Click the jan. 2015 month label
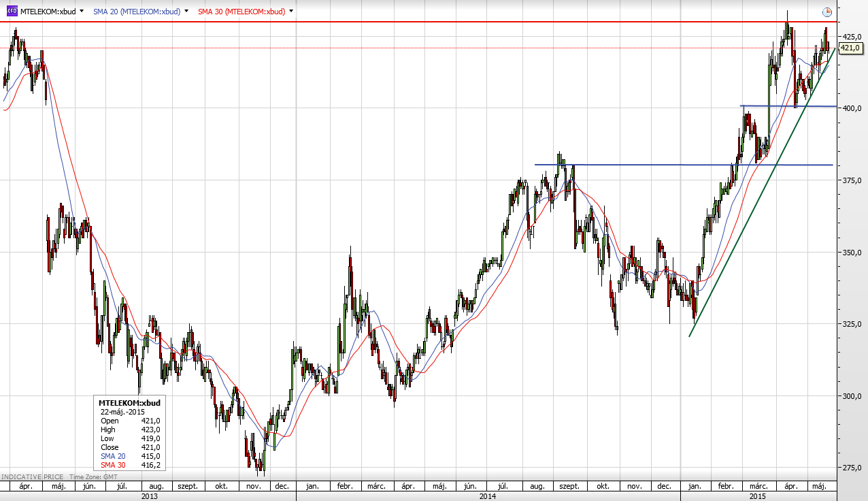The width and height of the screenshot is (868, 501). (694, 487)
